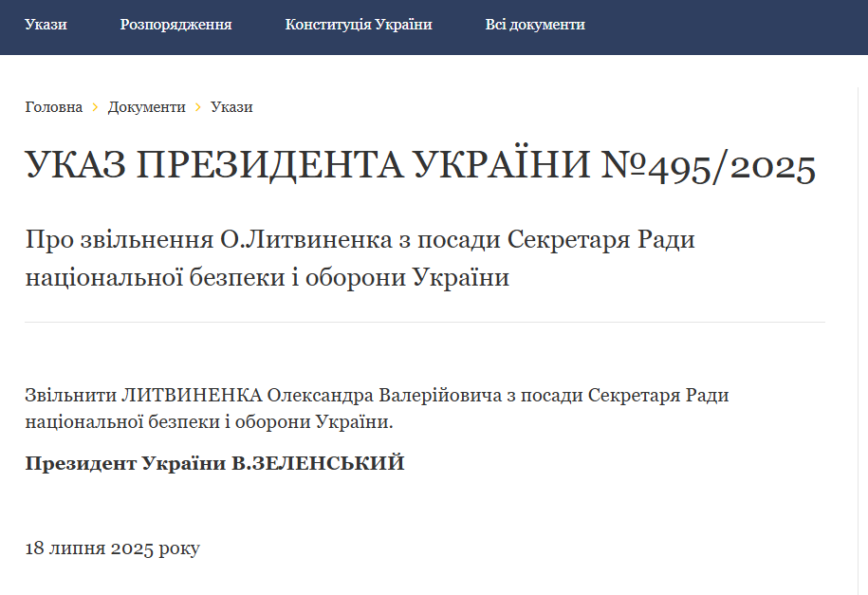
Task: Go to Головна breadcrumb link
Action: (x=54, y=107)
